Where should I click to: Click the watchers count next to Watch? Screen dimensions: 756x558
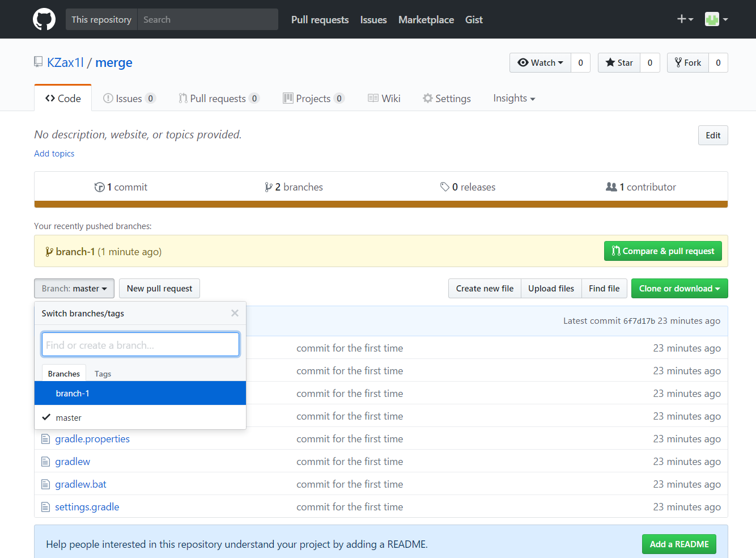[580, 62]
